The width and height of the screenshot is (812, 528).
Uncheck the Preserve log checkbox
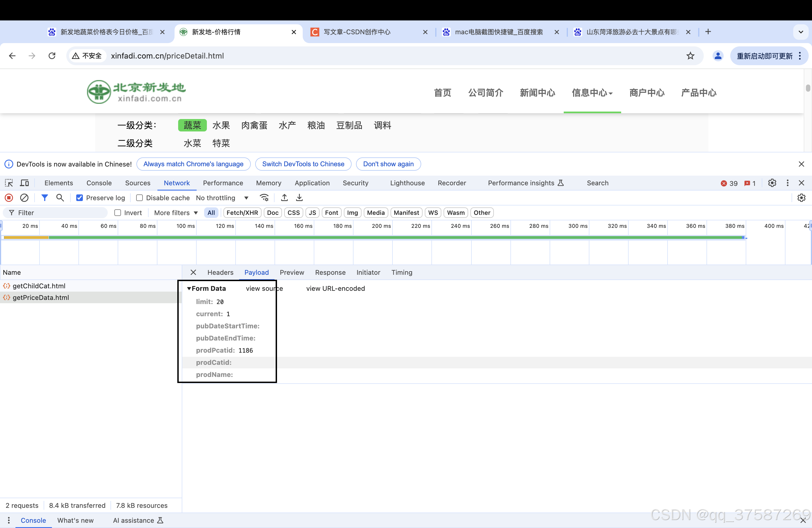pos(80,198)
